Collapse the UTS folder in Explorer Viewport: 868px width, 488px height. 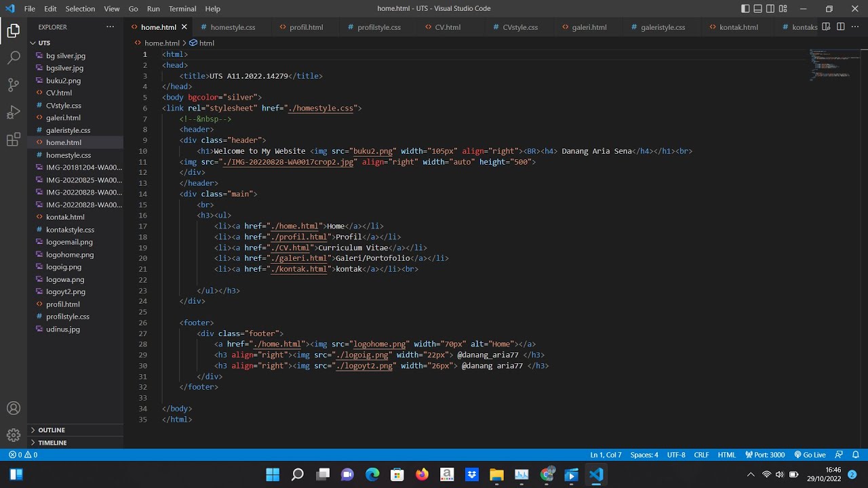pyautogui.click(x=75, y=43)
